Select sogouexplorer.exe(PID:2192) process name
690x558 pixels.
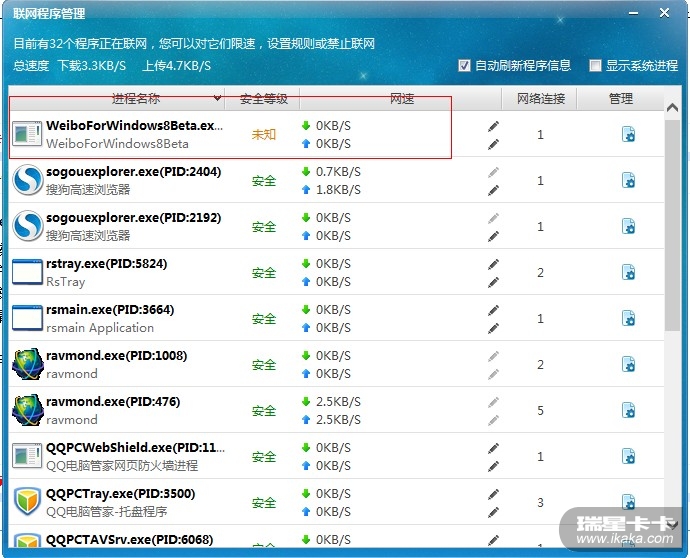coord(134,218)
